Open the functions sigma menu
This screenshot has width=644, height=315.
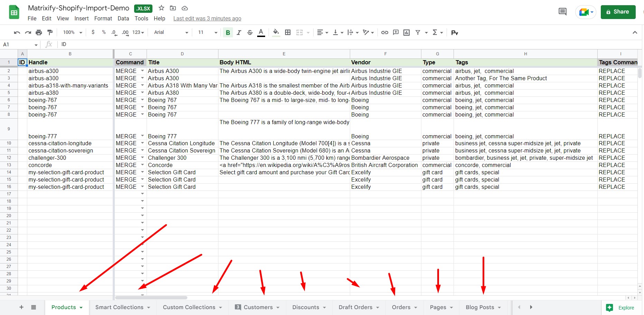coord(437,33)
